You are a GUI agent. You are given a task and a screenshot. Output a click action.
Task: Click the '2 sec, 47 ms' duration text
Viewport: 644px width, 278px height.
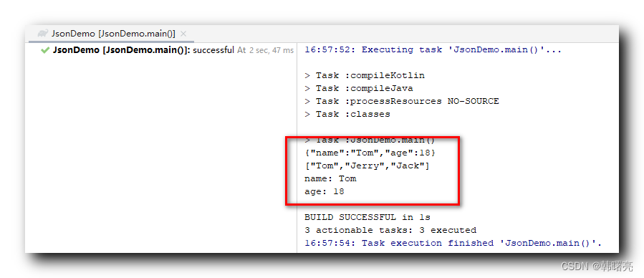coord(271,50)
